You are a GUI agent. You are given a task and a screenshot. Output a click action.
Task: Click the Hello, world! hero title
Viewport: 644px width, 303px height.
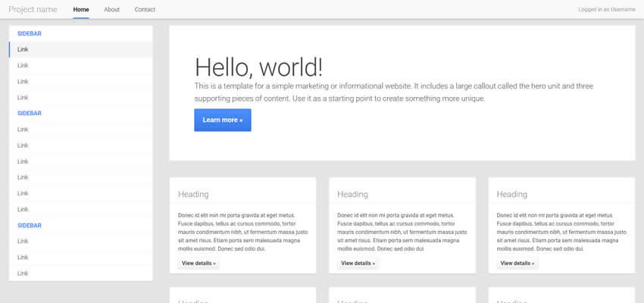point(258,67)
